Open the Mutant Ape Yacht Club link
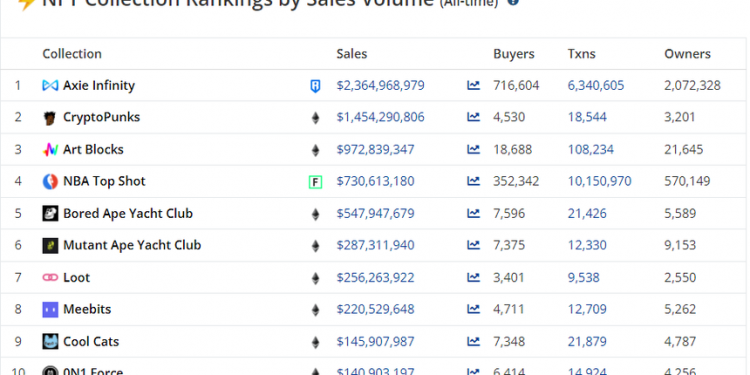Image resolution: width=750 pixels, height=375 pixels. tap(132, 245)
